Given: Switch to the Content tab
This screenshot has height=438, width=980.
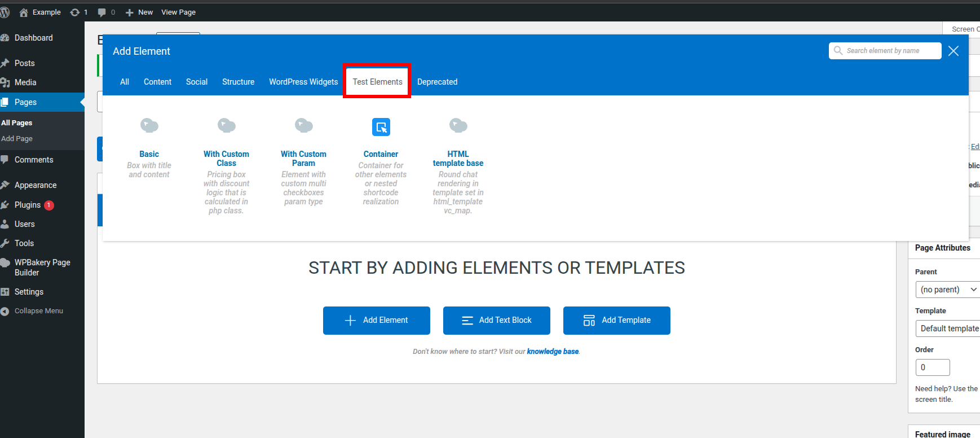Looking at the screenshot, I should coord(157,82).
